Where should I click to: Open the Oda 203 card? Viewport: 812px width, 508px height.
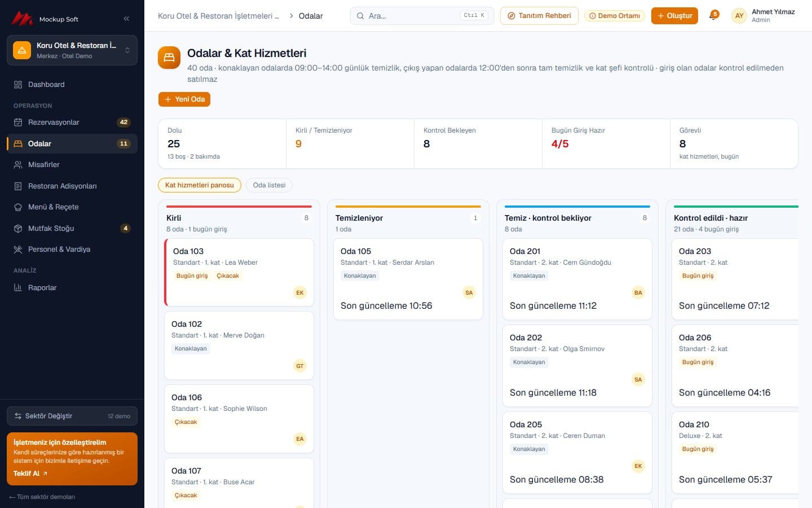[x=735, y=279]
